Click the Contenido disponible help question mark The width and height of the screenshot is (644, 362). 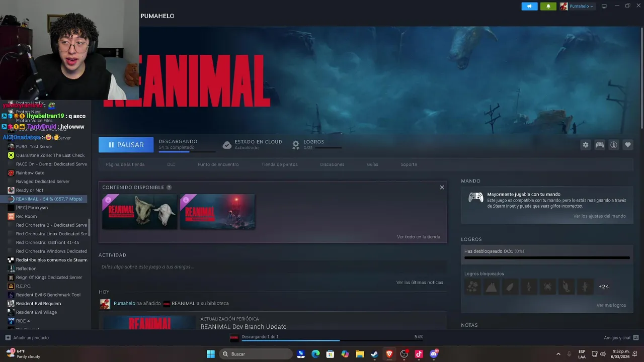coord(169,188)
